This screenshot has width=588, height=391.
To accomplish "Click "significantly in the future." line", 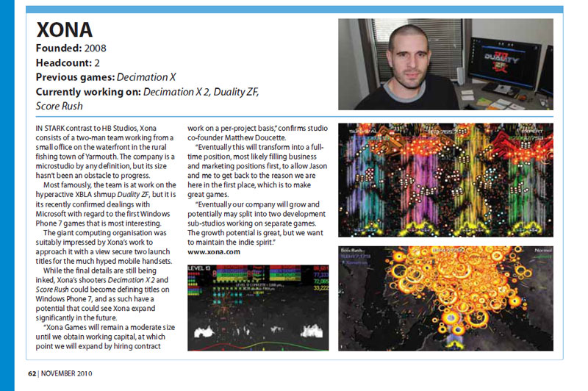I will 76,318.
